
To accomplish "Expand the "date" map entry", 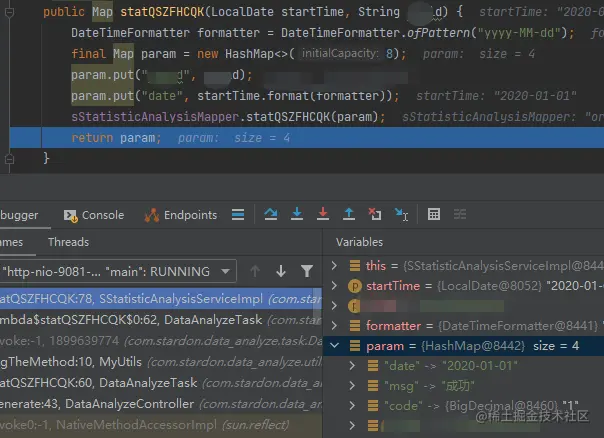I will pos(352,366).
